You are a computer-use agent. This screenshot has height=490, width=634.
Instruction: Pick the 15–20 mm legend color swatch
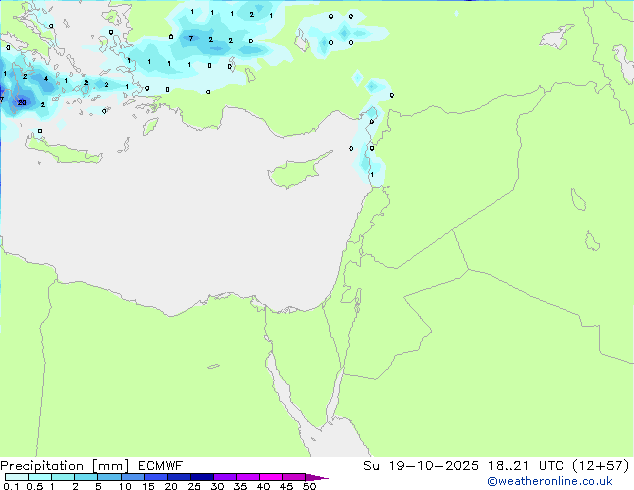[x=156, y=477]
